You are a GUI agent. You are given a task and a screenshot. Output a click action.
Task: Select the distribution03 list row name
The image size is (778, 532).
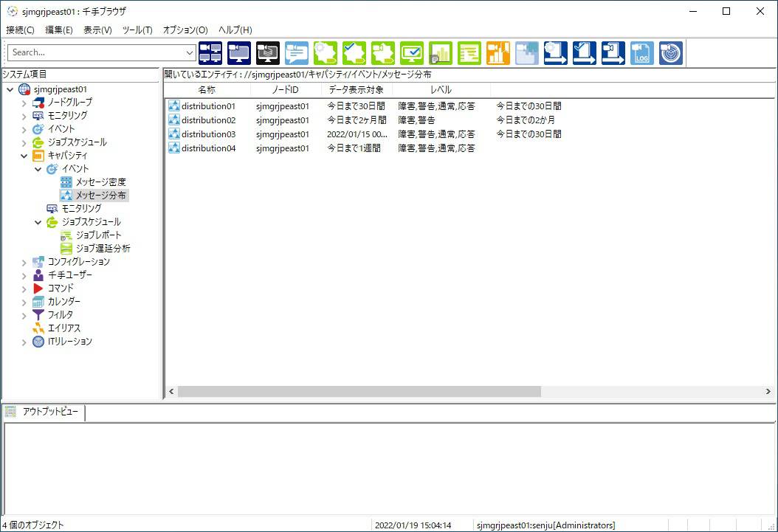pos(208,134)
